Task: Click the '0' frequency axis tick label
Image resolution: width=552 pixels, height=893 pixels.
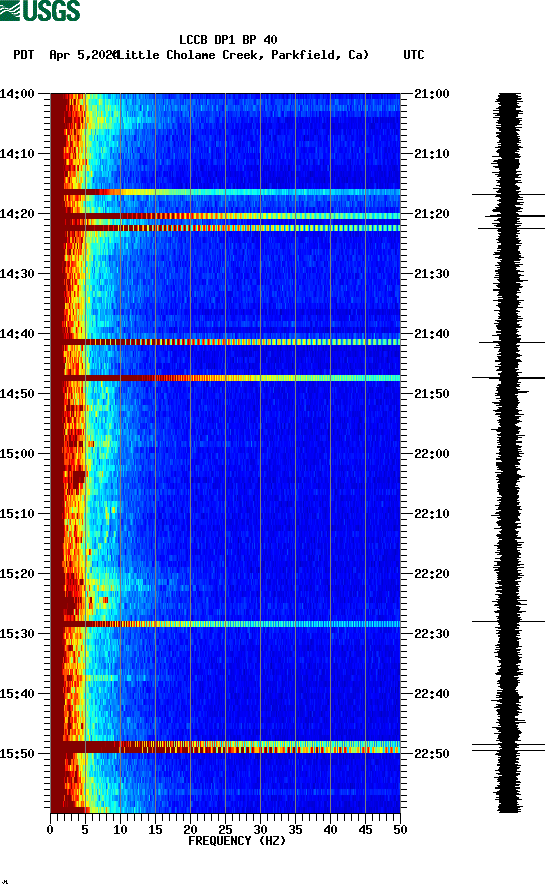Action: [50, 830]
